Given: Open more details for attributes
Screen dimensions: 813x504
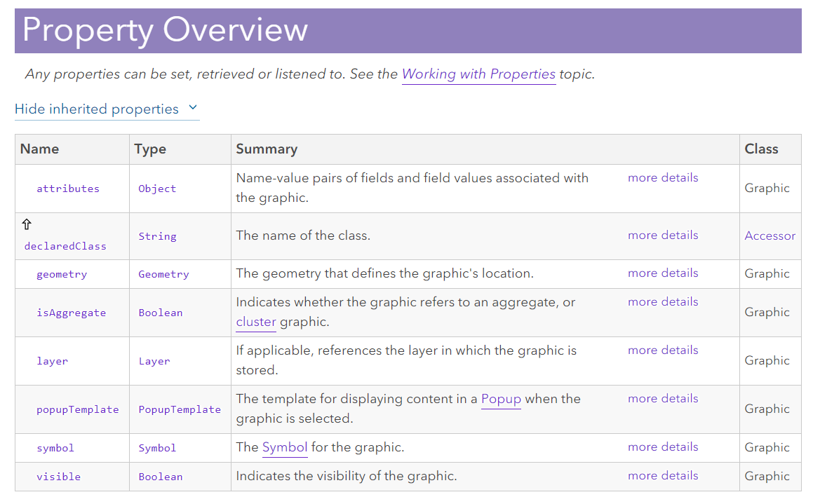Looking at the screenshot, I should [x=663, y=177].
